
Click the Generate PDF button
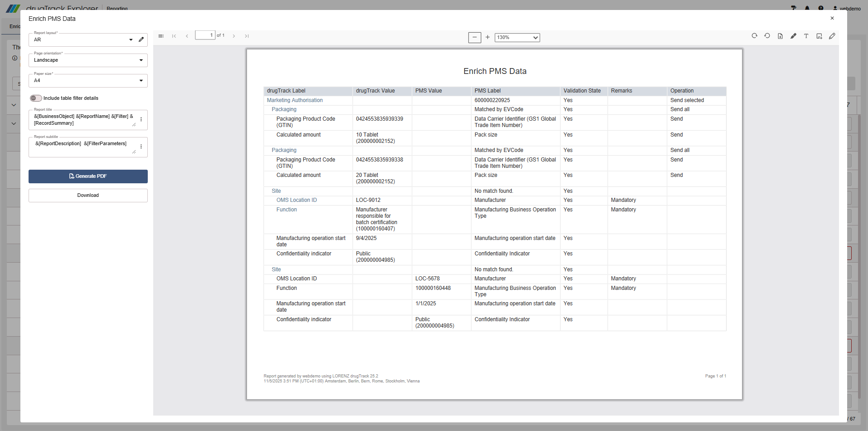click(x=88, y=176)
